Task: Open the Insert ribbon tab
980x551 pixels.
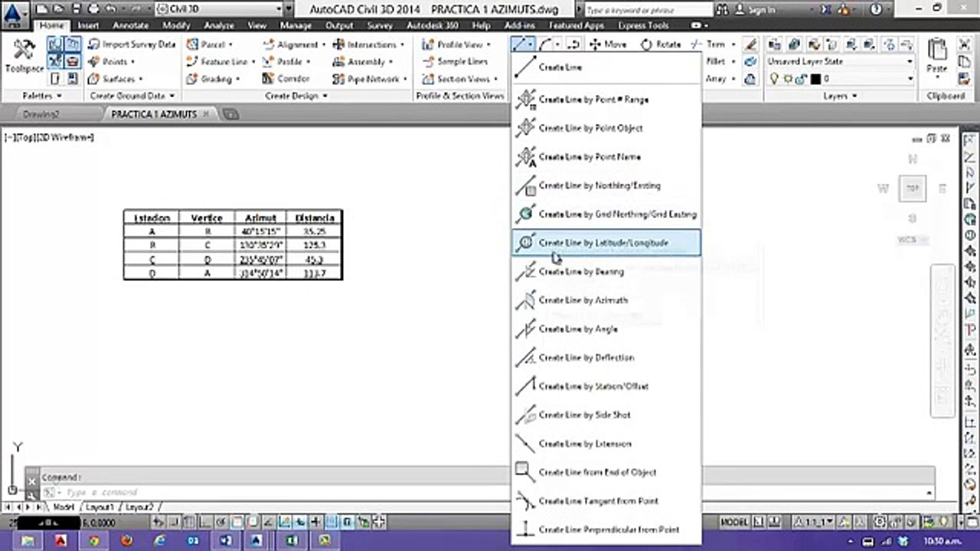Action: [88, 25]
